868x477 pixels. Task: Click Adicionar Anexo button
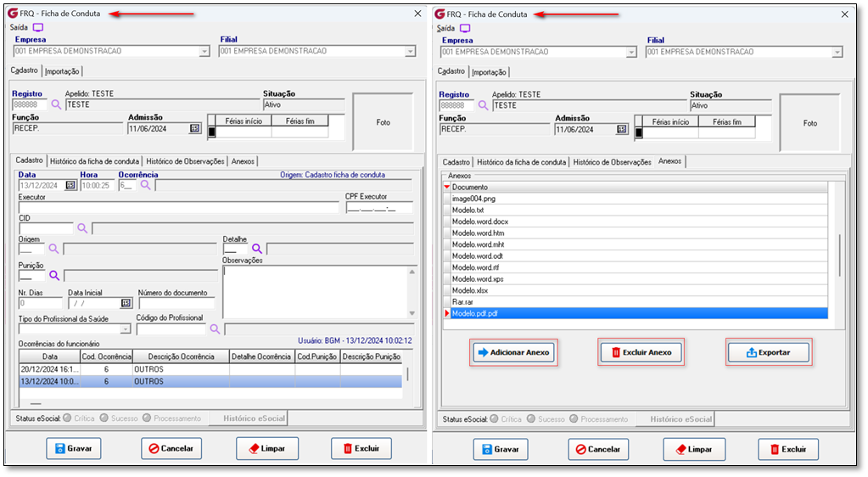point(513,352)
